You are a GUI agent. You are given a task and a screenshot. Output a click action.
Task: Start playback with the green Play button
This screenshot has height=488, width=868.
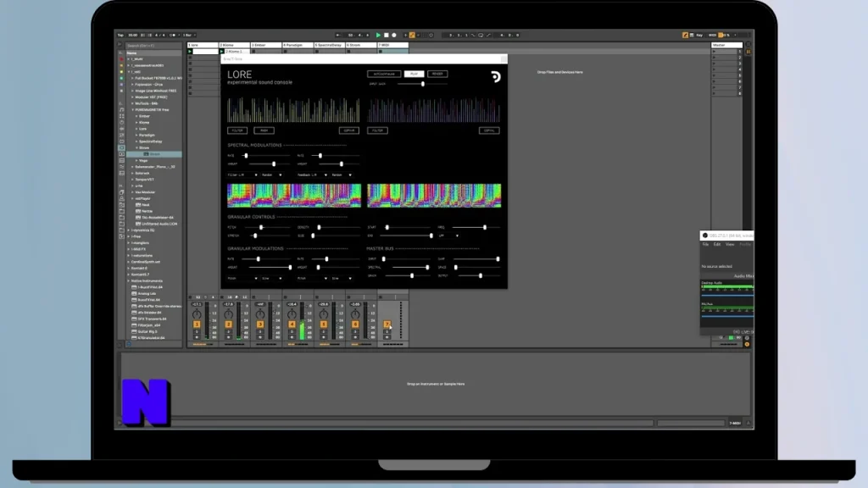pos(379,35)
